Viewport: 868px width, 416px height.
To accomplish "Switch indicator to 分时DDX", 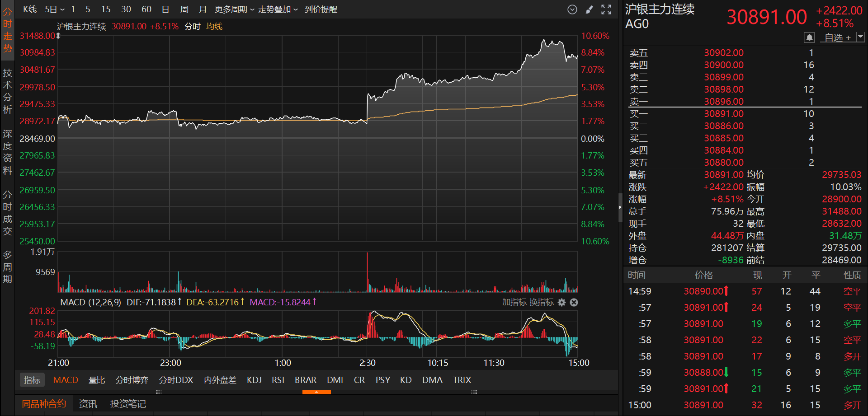I will tap(176, 380).
